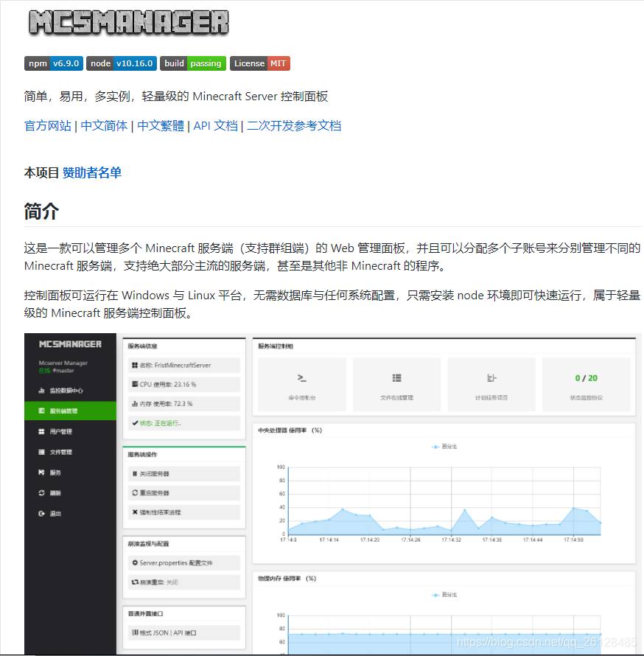644x656 pixels.
Task: Open Server.properties 配置文件
Action: (x=184, y=562)
